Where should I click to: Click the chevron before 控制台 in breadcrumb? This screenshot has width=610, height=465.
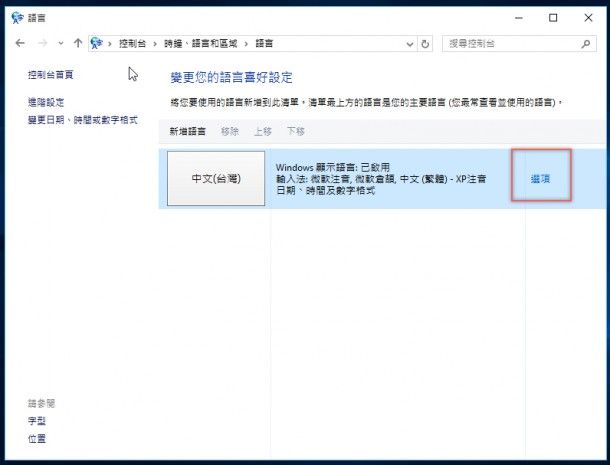point(110,44)
